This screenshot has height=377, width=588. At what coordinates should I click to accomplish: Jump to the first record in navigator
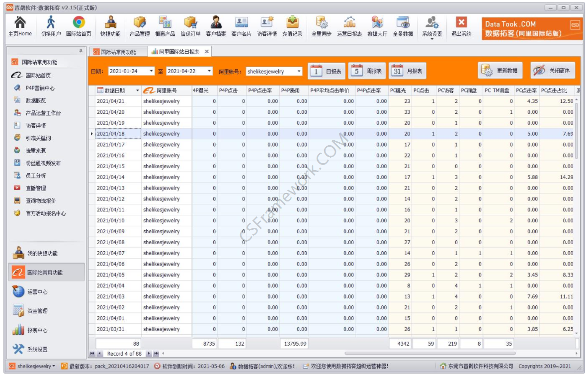(x=92, y=353)
